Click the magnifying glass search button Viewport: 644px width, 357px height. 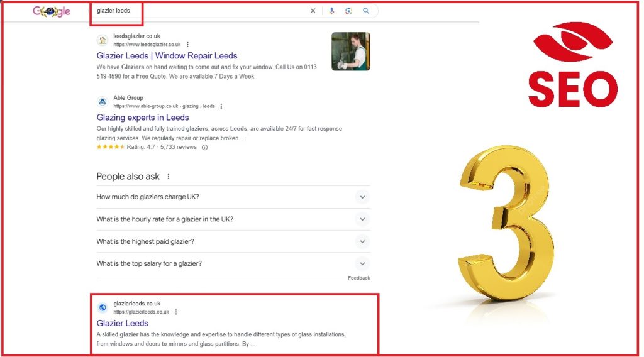[366, 11]
